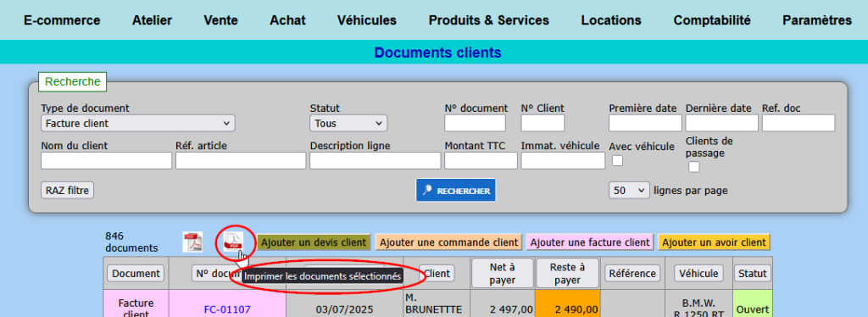Click Ajouter un devis client
Screen dimensions: 868x317
[x=314, y=242]
